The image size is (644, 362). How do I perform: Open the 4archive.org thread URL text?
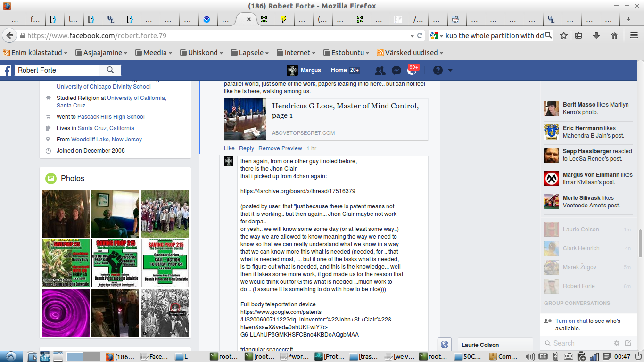[x=298, y=191]
